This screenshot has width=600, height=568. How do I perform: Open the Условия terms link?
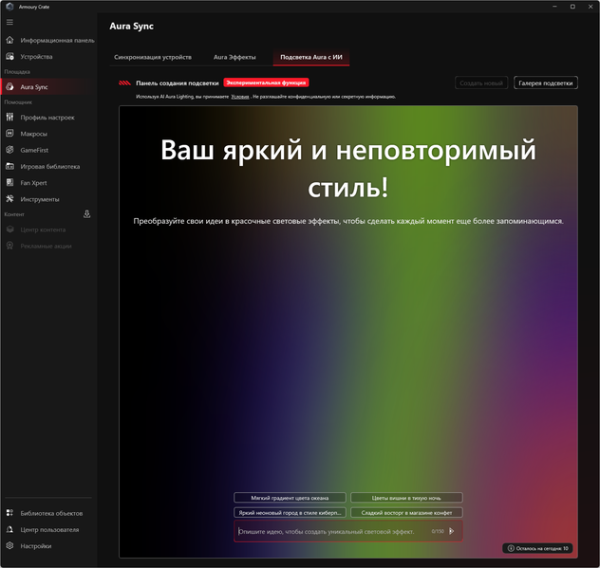click(240, 96)
